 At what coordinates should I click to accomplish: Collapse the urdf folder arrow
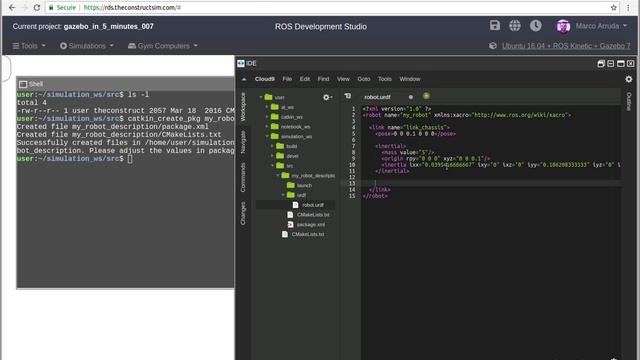[283, 195]
